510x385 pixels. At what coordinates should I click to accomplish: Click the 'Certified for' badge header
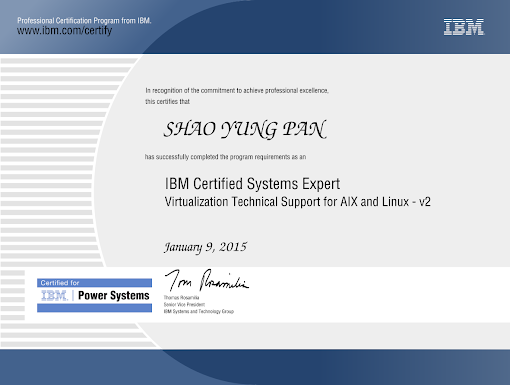tap(94, 283)
